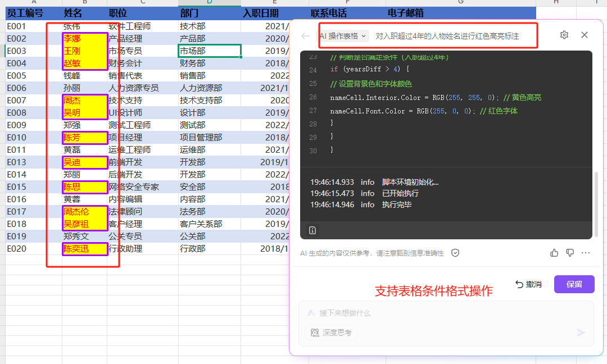Select the highlighted name cell 周杰伦
This screenshot has height=364, width=607.
pos(84,212)
